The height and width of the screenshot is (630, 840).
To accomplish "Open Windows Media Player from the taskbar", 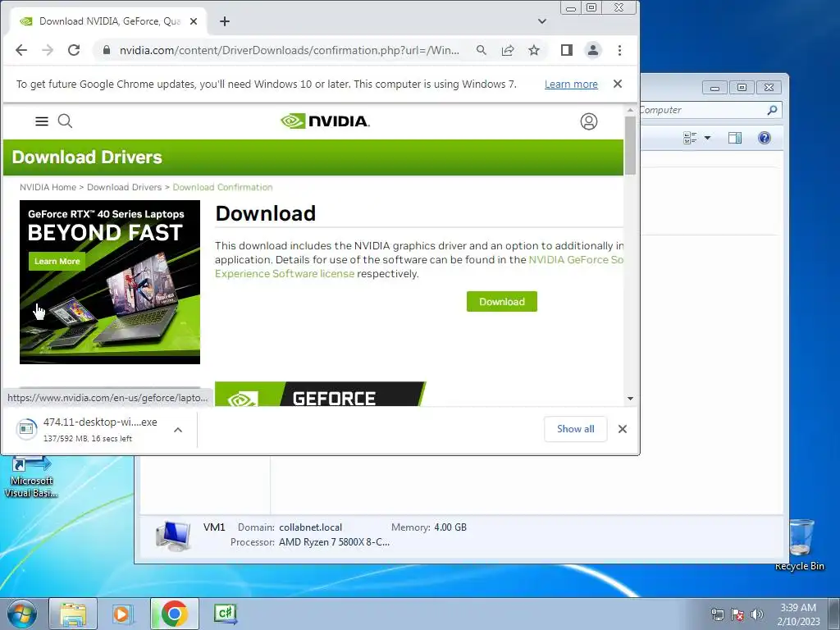I will tap(122, 614).
